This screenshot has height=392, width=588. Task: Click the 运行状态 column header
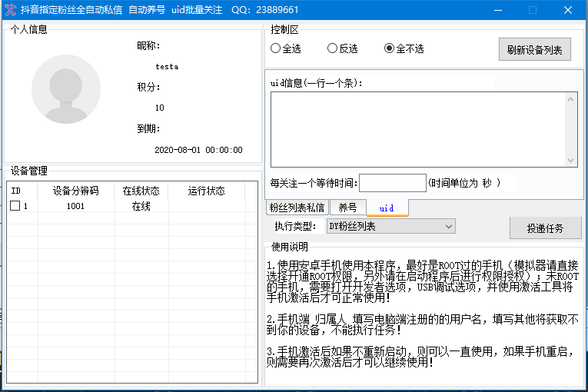(206, 191)
